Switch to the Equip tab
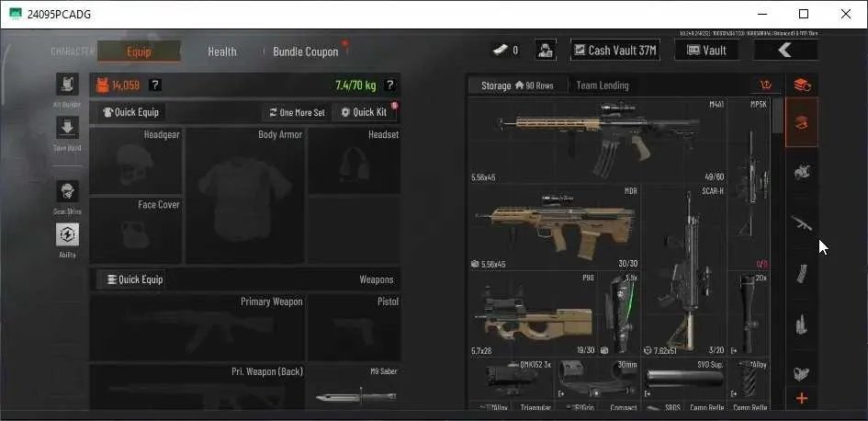Viewport: 868px width, 421px height. tap(139, 51)
